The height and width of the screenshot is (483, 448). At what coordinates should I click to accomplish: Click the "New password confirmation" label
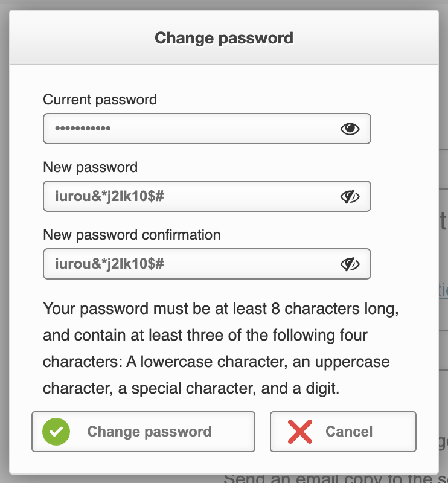point(132,234)
